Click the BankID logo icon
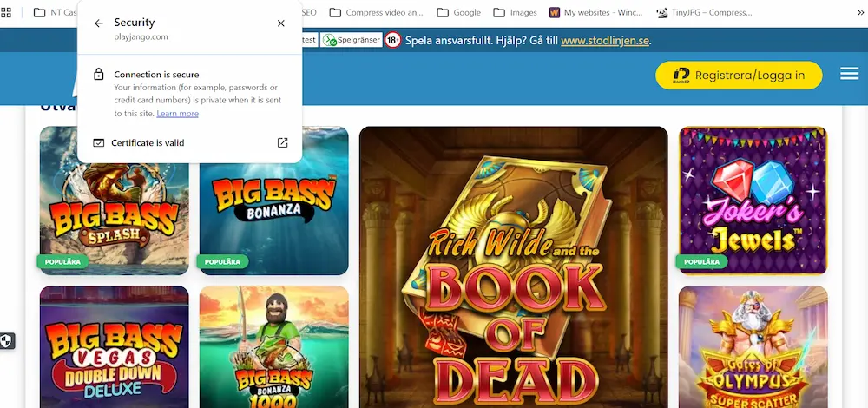The image size is (868, 408). 681,76
